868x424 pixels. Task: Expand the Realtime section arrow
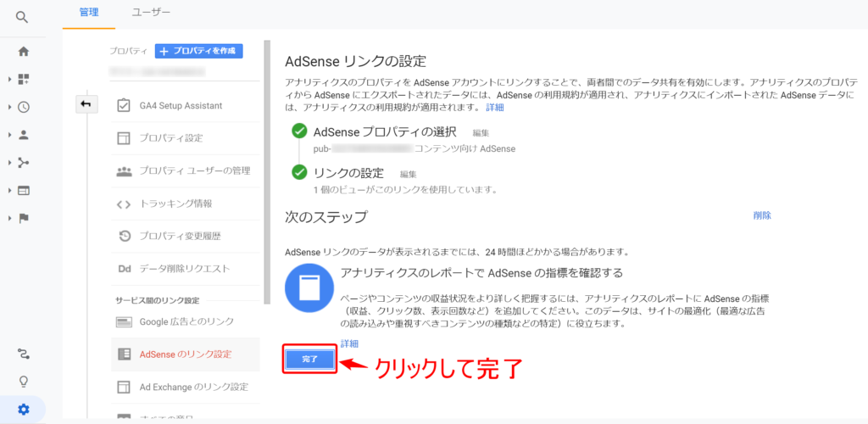point(10,108)
